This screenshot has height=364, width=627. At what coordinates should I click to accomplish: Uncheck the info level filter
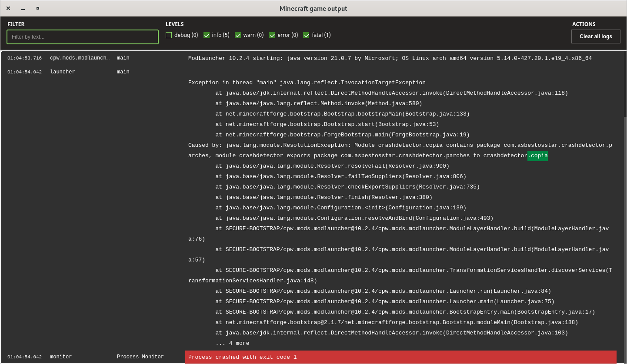coord(207,35)
